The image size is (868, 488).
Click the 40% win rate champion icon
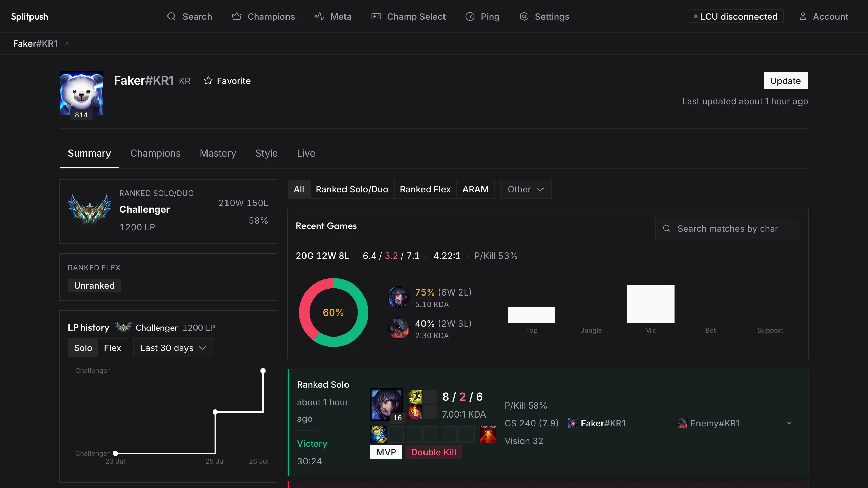(x=399, y=328)
